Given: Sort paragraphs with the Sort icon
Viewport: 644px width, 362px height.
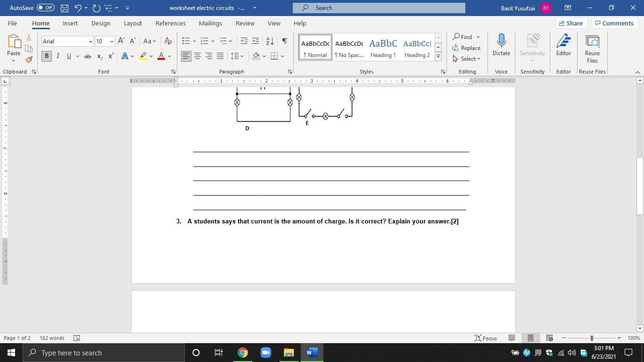Looking at the screenshot, I should tap(270, 41).
